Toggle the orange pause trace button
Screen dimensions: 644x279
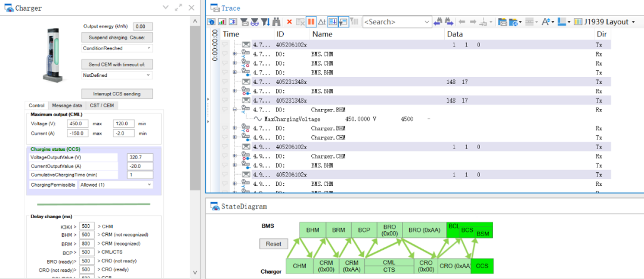[x=311, y=22]
